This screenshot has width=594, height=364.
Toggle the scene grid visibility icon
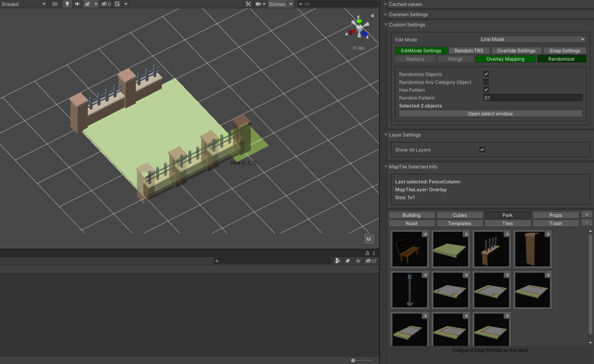coord(117,4)
